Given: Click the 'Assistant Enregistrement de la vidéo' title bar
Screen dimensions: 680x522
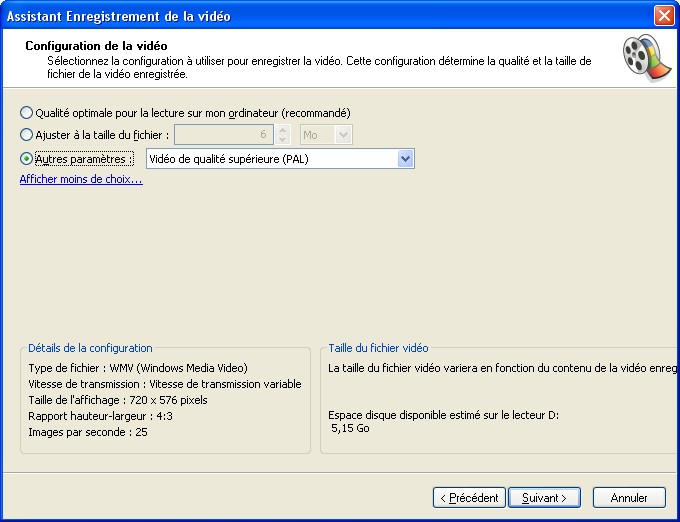Looking at the screenshot, I should pos(300,15).
